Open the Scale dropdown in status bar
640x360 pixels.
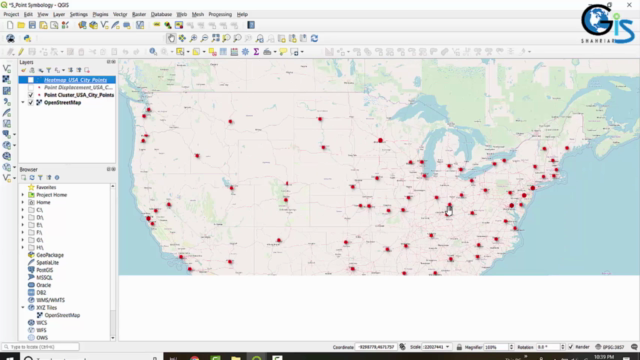click(x=447, y=347)
